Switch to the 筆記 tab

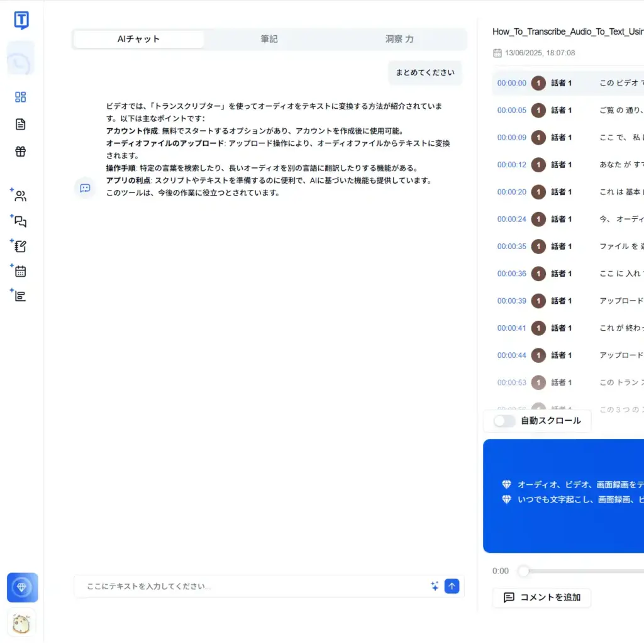[269, 39]
